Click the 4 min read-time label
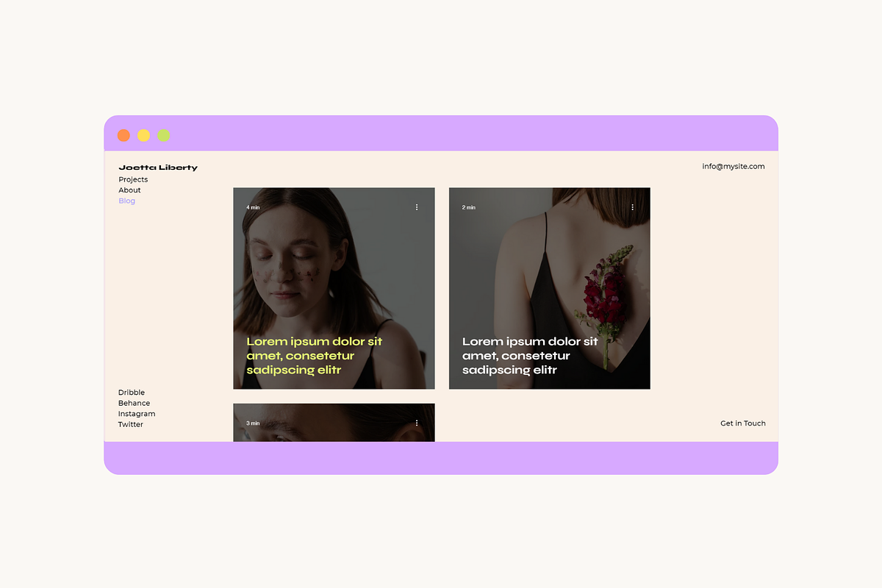 [x=253, y=207]
